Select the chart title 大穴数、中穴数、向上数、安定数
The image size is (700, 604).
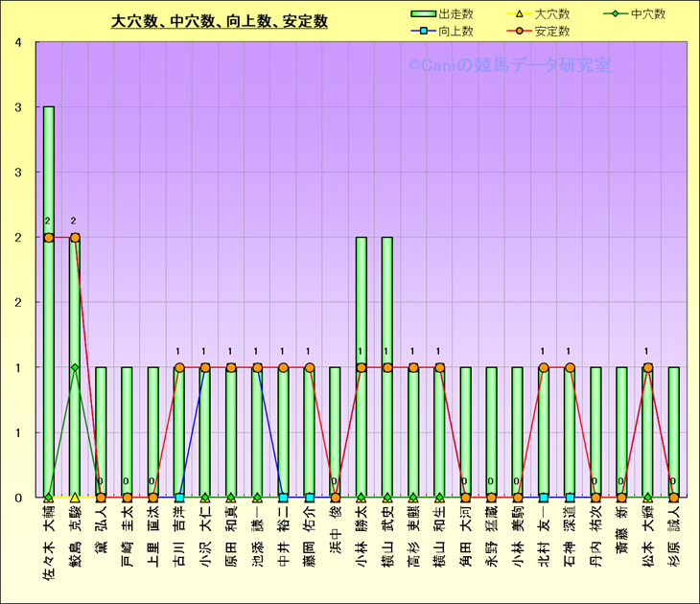click(x=220, y=21)
